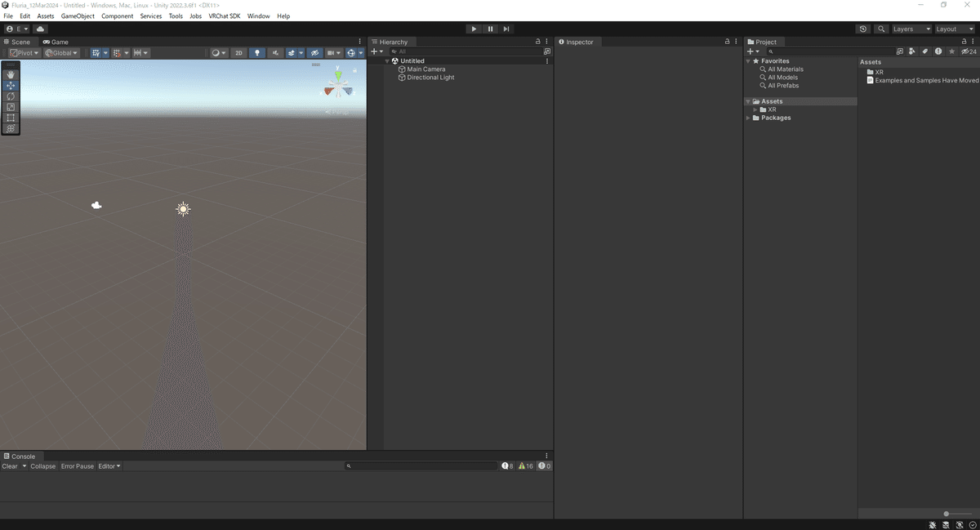Expand the Packages folder

point(748,118)
